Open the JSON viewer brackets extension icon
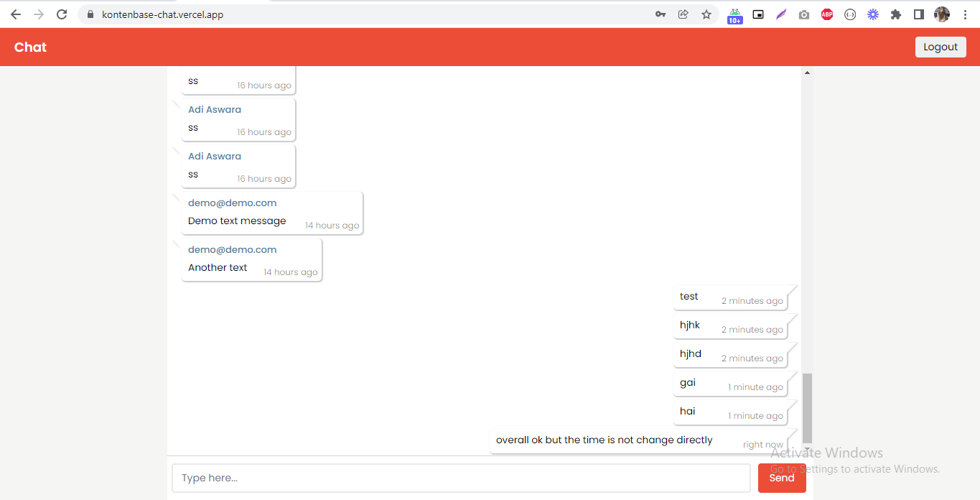Screen dimensions: 980x500 coord(850,14)
